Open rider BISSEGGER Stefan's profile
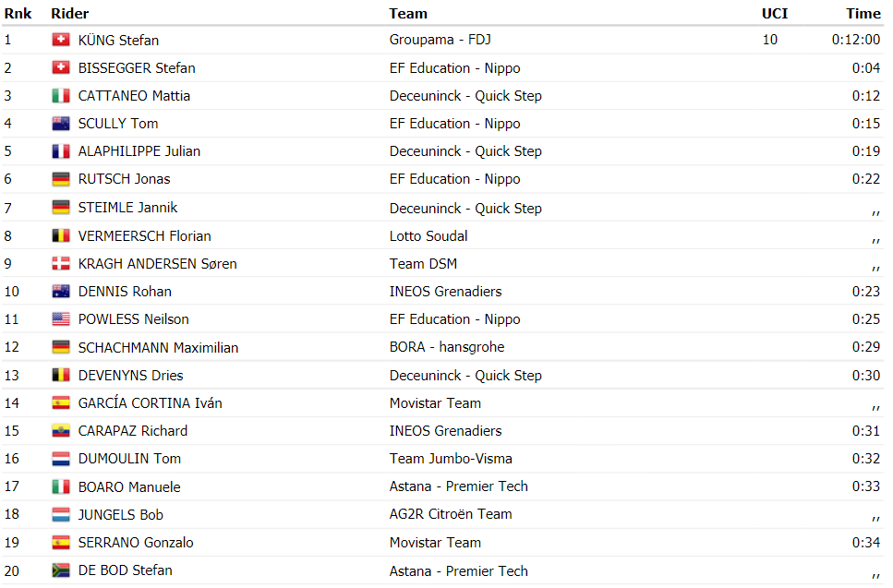 tap(137, 68)
